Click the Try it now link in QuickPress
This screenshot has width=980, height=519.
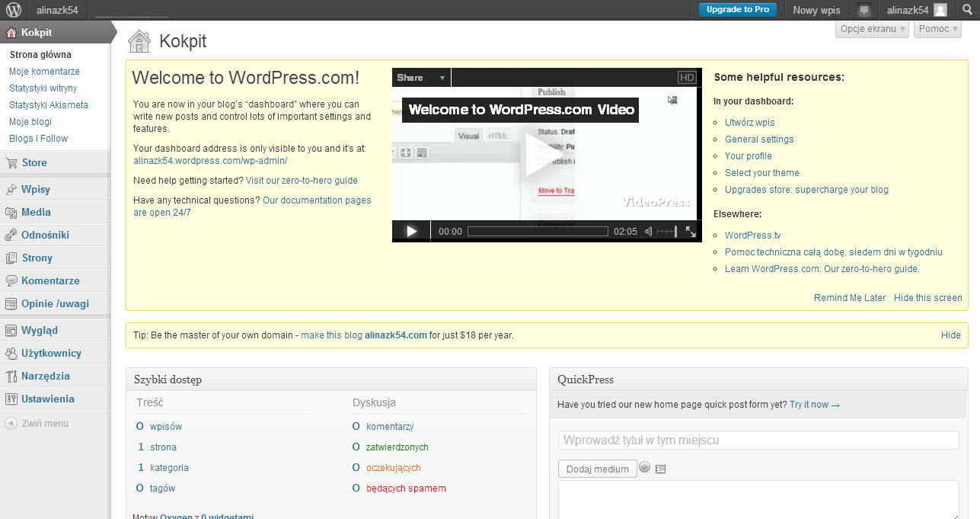click(x=815, y=405)
